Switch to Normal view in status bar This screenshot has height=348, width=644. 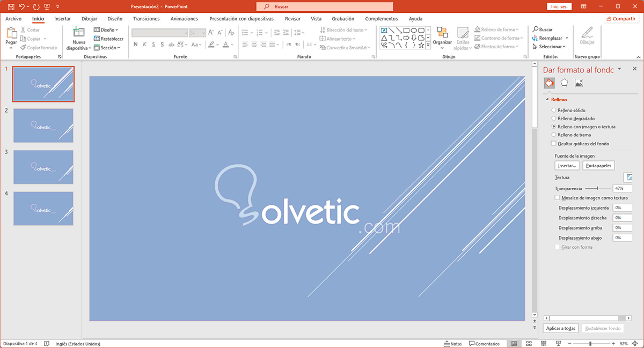[x=514, y=344]
